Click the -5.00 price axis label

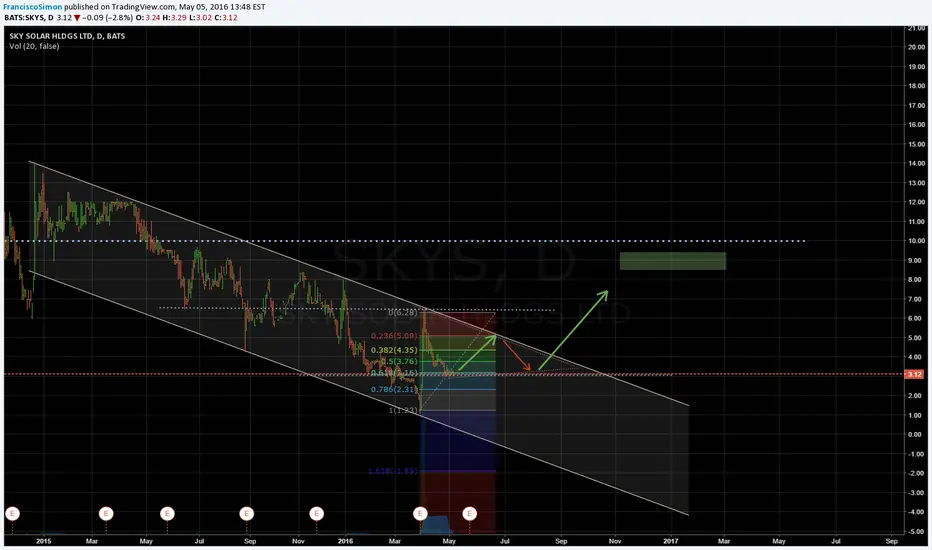pos(916,532)
